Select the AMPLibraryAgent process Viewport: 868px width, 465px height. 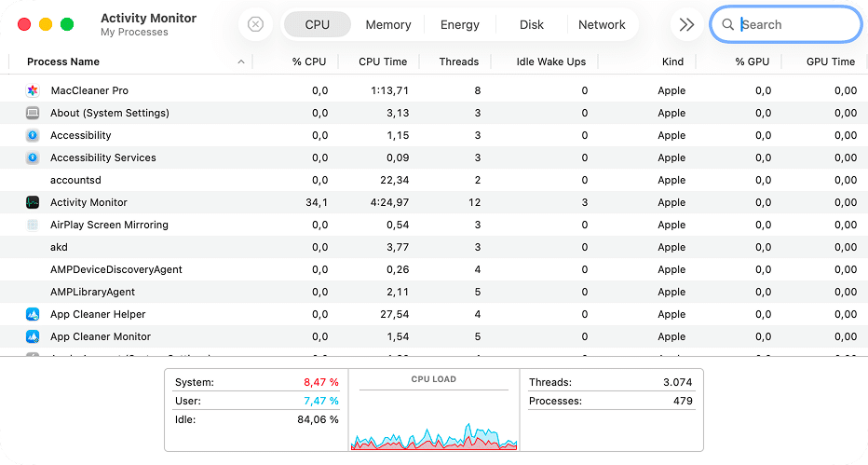pos(92,292)
